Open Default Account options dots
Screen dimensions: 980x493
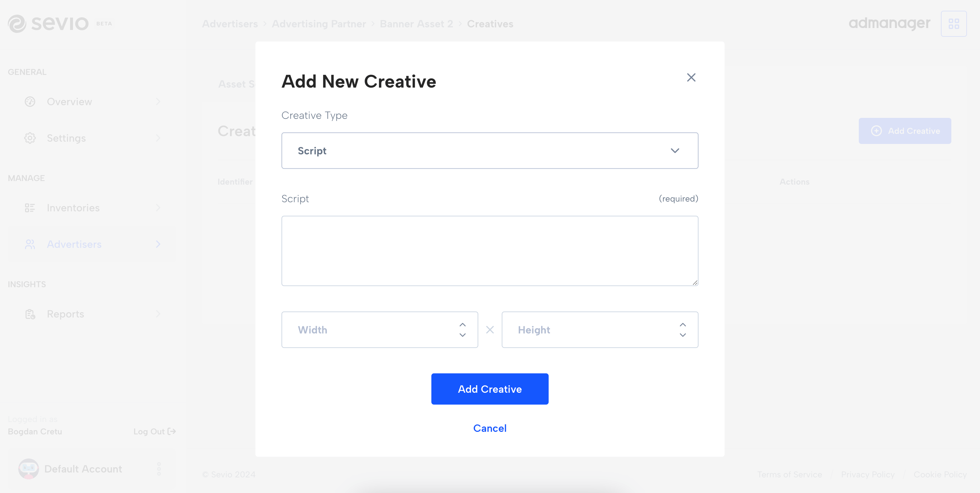pyautogui.click(x=159, y=469)
